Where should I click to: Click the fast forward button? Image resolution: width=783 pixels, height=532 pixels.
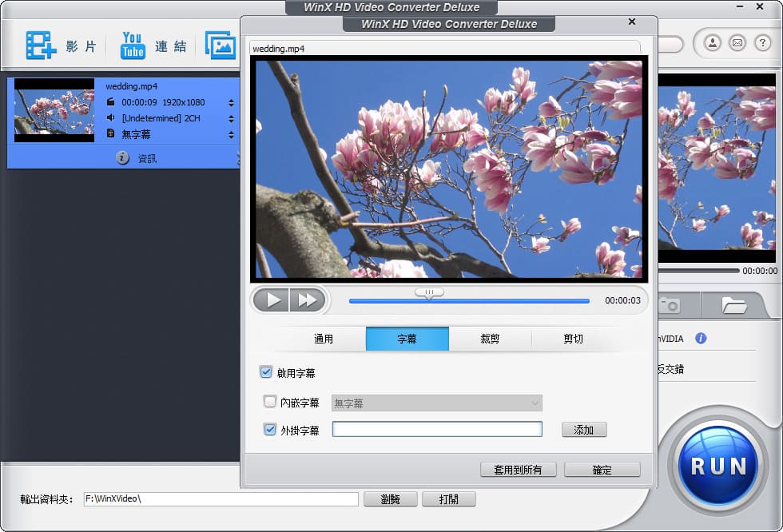[x=307, y=300]
